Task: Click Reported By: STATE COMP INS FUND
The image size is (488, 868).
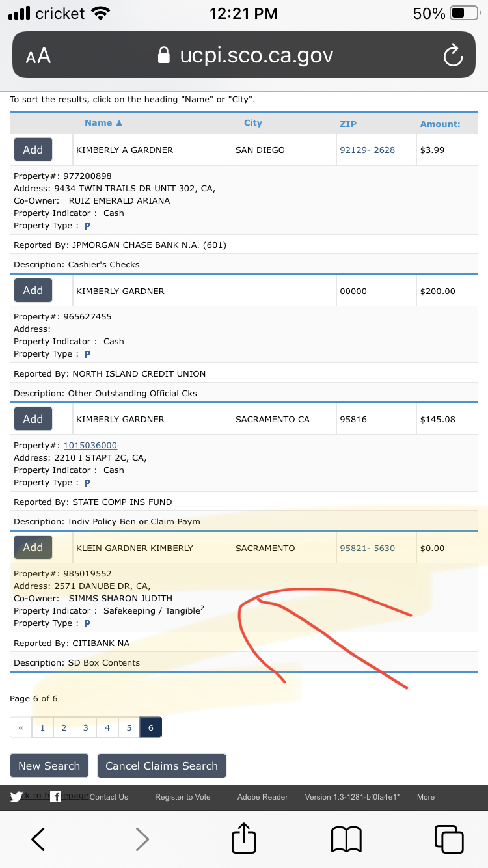Action: click(x=93, y=502)
